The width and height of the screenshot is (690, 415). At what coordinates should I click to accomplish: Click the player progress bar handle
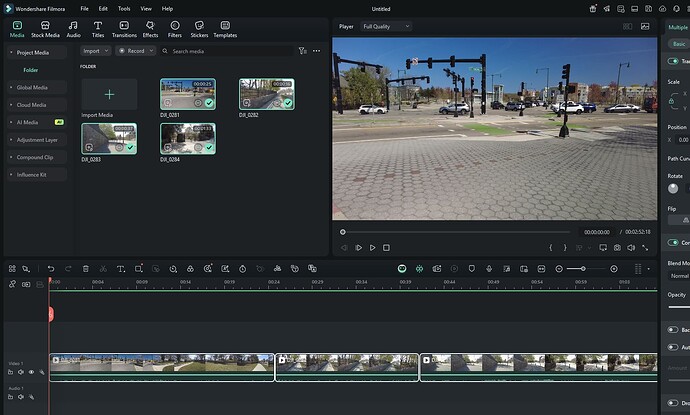[x=342, y=232]
